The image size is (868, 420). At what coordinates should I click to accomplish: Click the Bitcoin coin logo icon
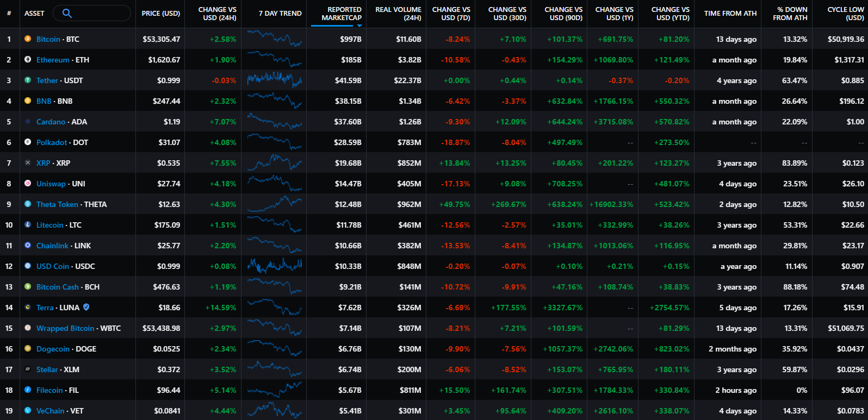pyautogui.click(x=28, y=39)
